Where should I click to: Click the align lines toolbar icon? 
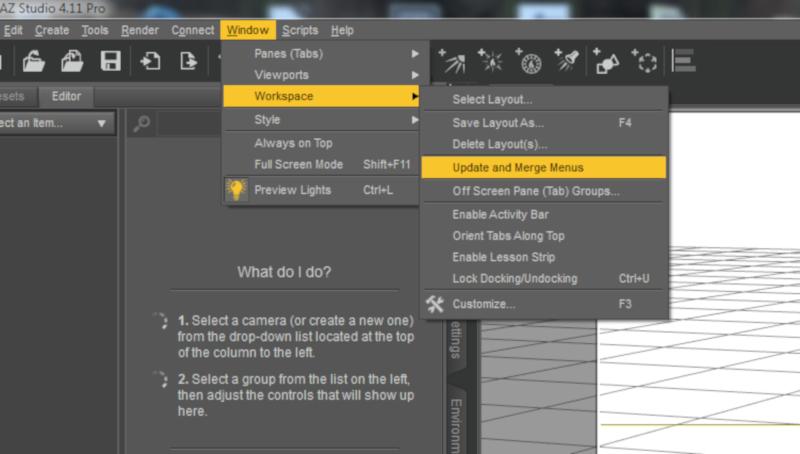click(x=684, y=61)
